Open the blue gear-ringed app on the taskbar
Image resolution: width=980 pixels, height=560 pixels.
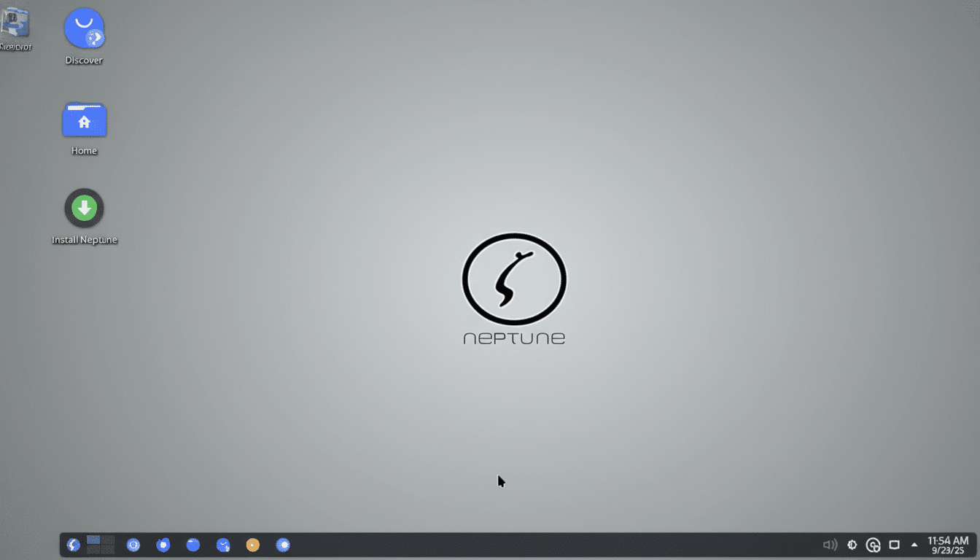coord(133,545)
